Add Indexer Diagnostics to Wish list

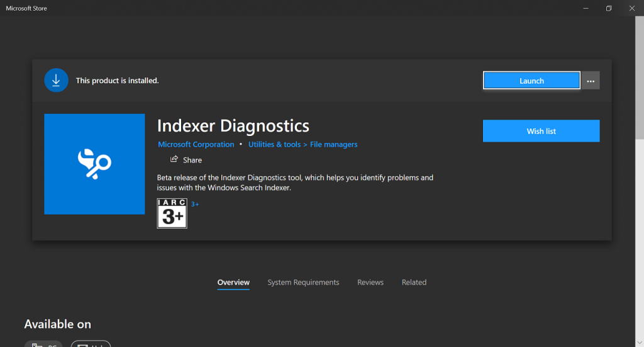coord(541,131)
